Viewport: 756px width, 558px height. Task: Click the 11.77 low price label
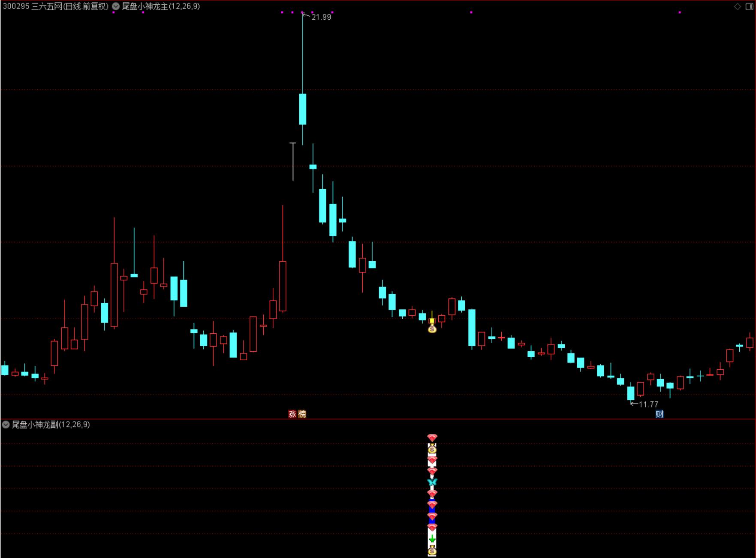click(x=648, y=404)
